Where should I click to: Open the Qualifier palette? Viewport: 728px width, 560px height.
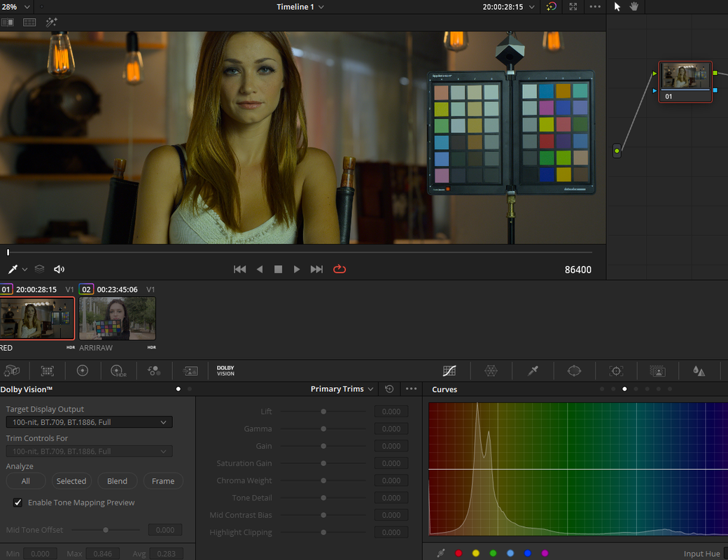click(x=533, y=370)
